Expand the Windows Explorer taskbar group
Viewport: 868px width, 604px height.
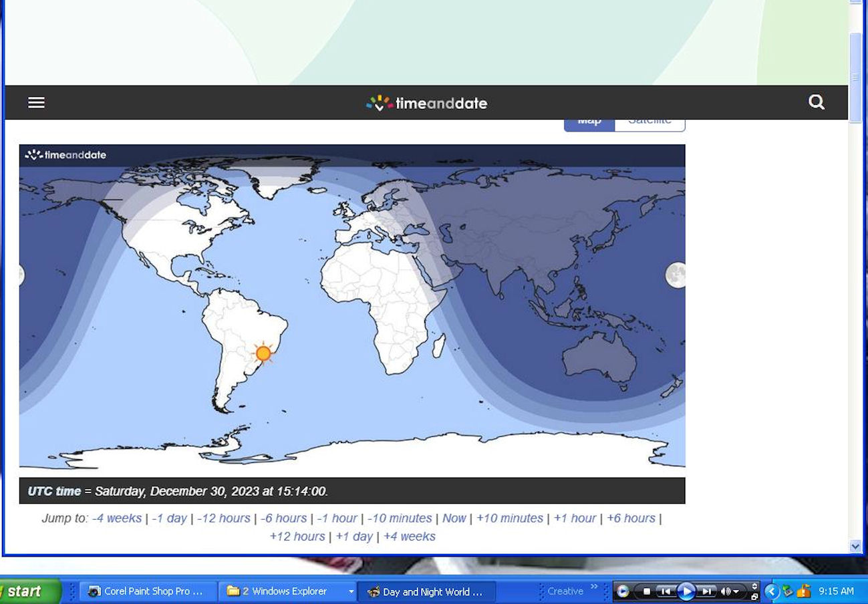(x=351, y=591)
